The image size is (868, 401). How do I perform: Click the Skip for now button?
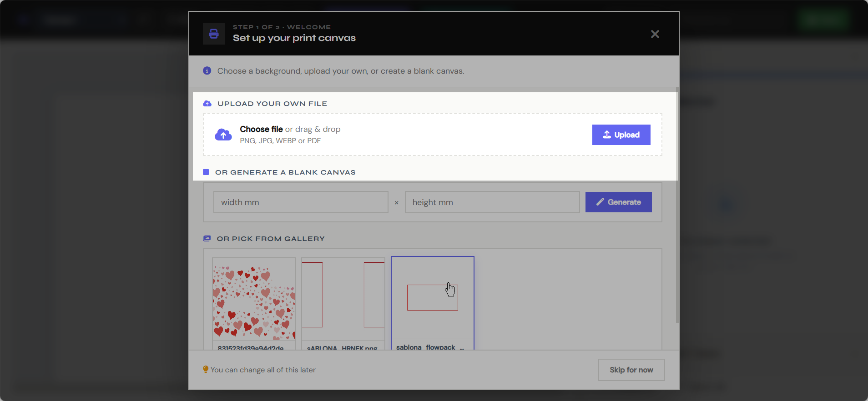point(631,370)
